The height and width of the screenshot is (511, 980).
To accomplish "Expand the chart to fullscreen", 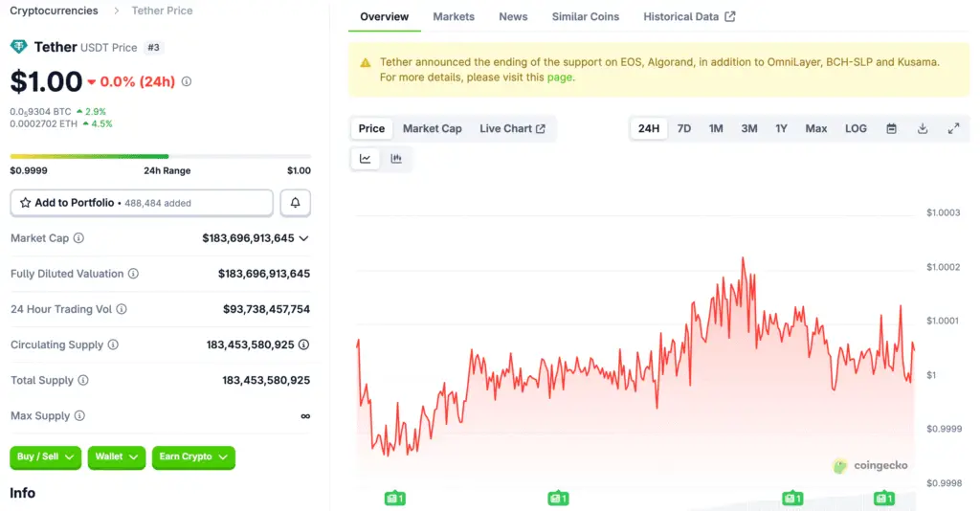I will point(953,128).
